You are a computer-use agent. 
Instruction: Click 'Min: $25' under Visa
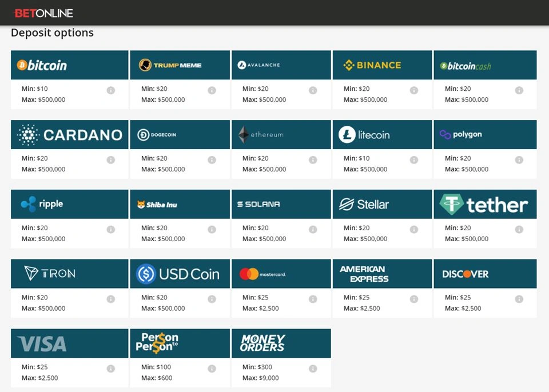tap(35, 367)
